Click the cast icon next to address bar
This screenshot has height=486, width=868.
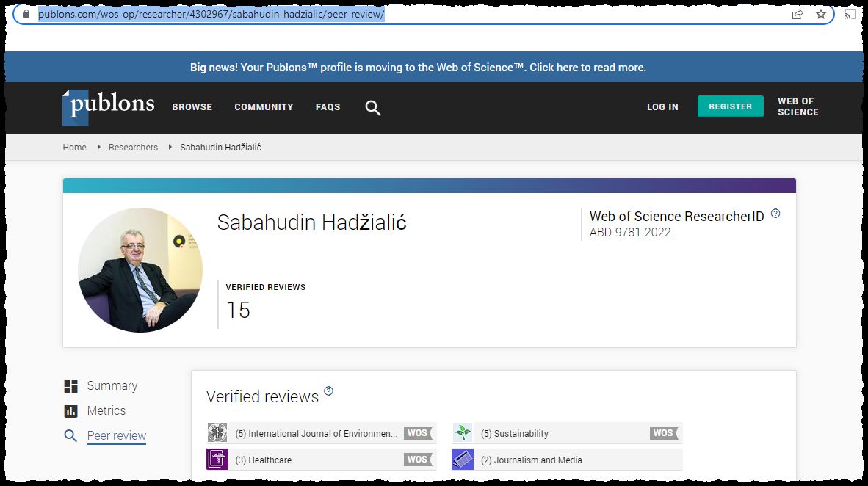coord(850,14)
